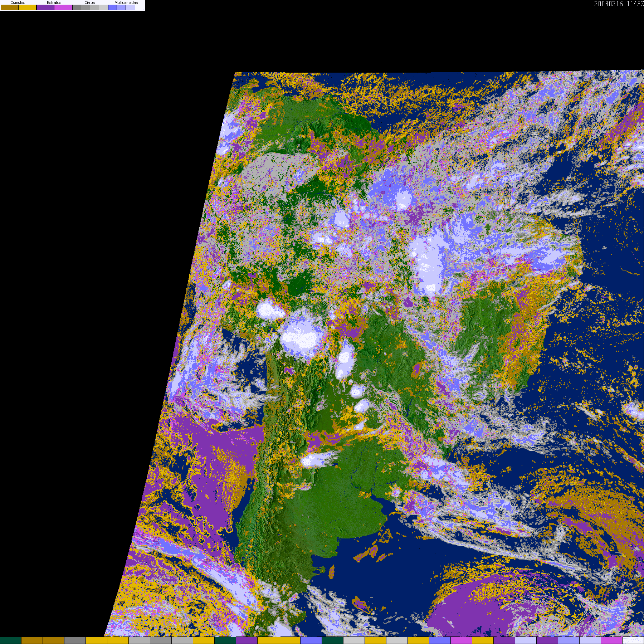Image resolution: width=644 pixels, height=644 pixels.
Task: Select the darkest gray Cirros legend swatch
Action: tap(77, 7)
